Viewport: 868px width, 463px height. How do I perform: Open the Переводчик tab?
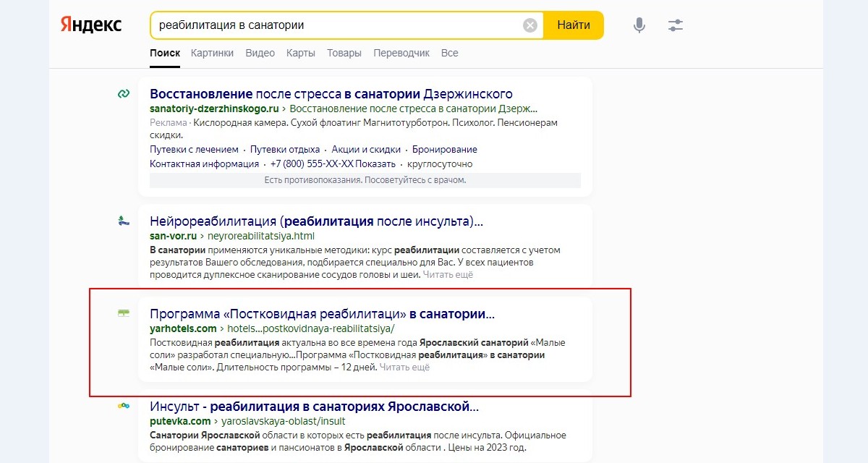401,53
